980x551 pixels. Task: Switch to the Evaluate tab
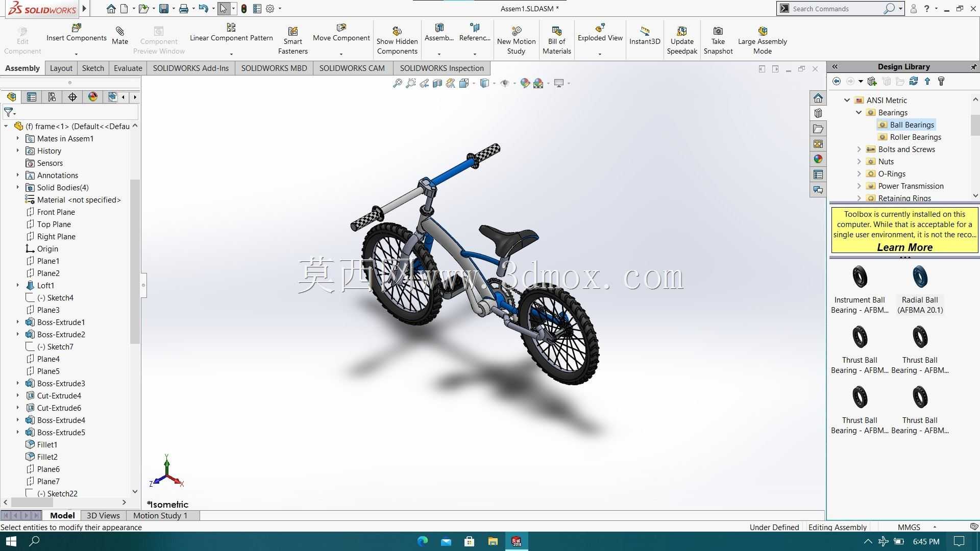tap(128, 68)
